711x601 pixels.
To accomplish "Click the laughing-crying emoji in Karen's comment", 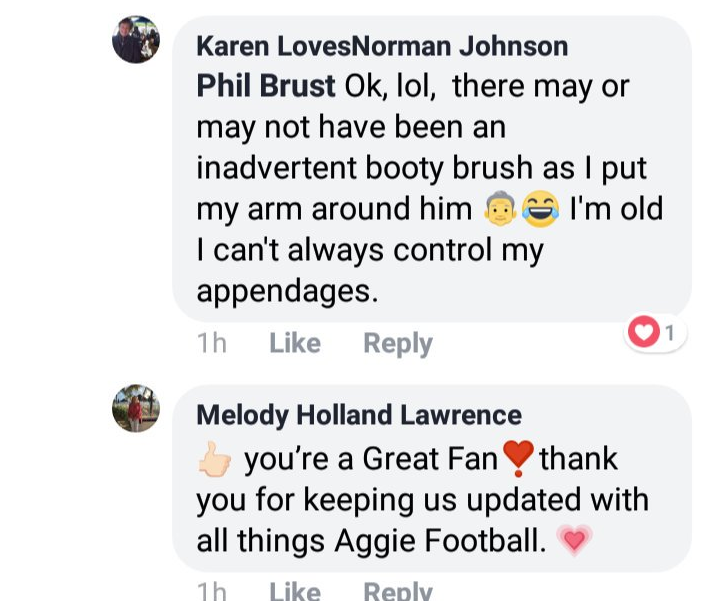I will pyautogui.click(x=540, y=210).
